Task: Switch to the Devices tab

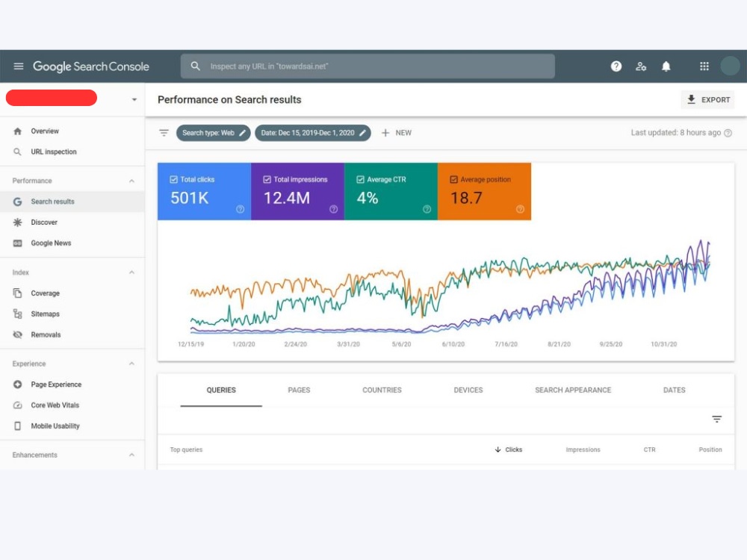Action: [468, 390]
